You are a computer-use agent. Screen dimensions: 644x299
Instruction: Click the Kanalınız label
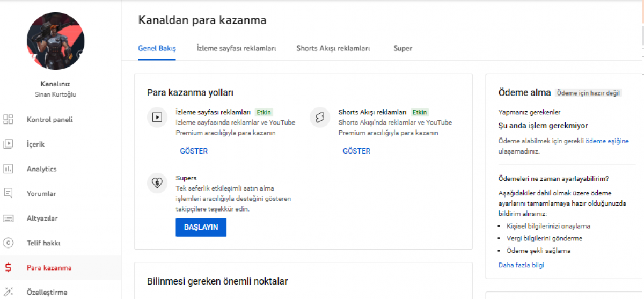point(55,84)
